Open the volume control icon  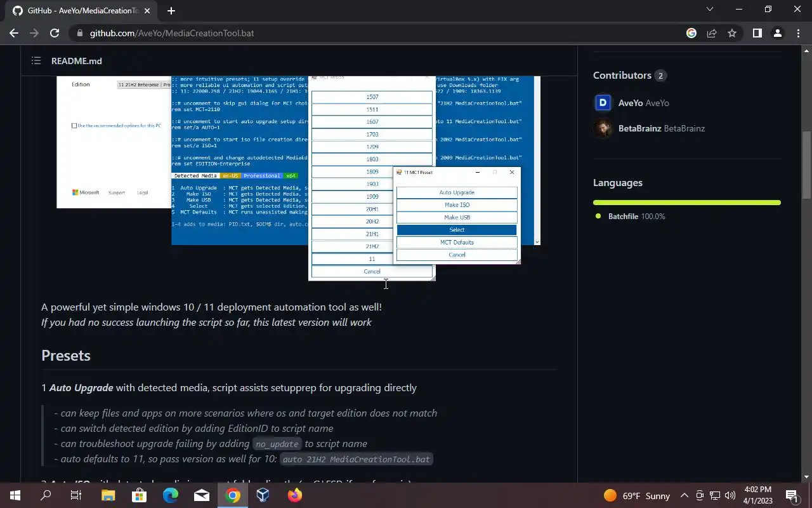pos(730,495)
